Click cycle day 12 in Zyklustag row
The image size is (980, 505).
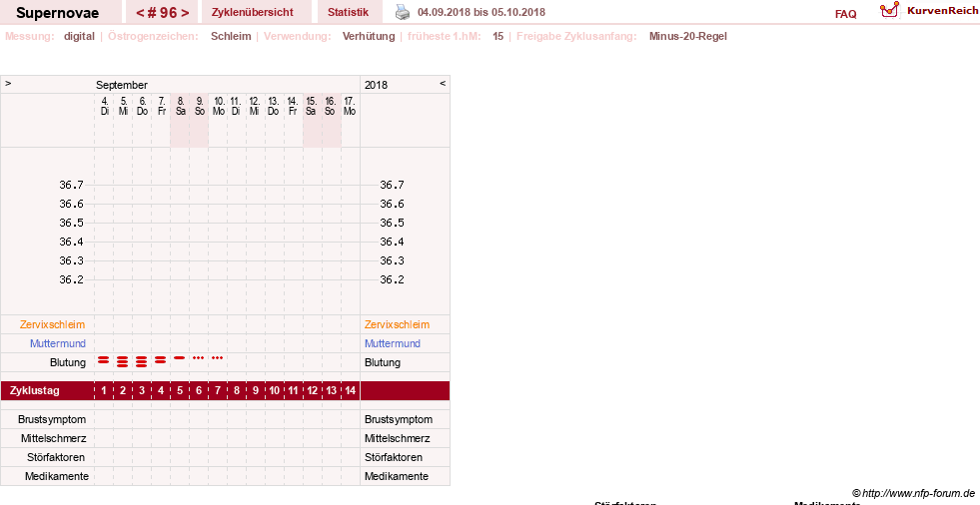point(312,391)
